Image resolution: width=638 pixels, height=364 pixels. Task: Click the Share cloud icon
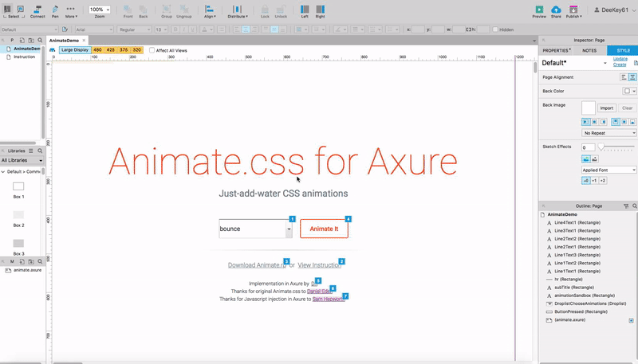(556, 11)
